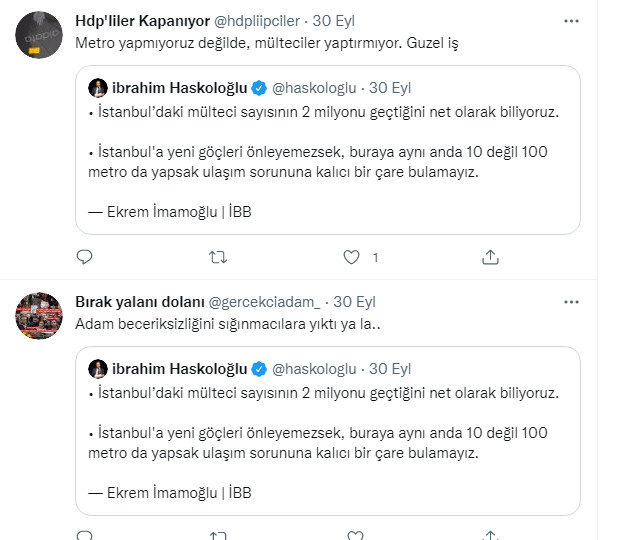Open 30 Eyl timestamp of @gercekciadam_ tweet
620x540 pixels.
(353, 301)
